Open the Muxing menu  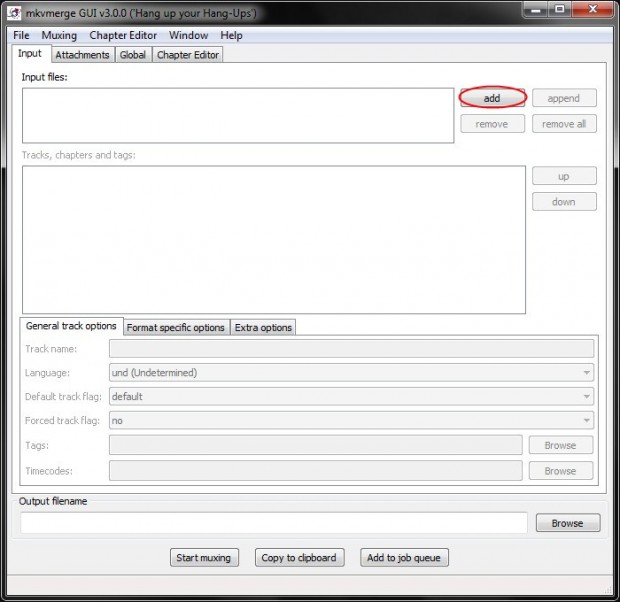[x=59, y=36]
